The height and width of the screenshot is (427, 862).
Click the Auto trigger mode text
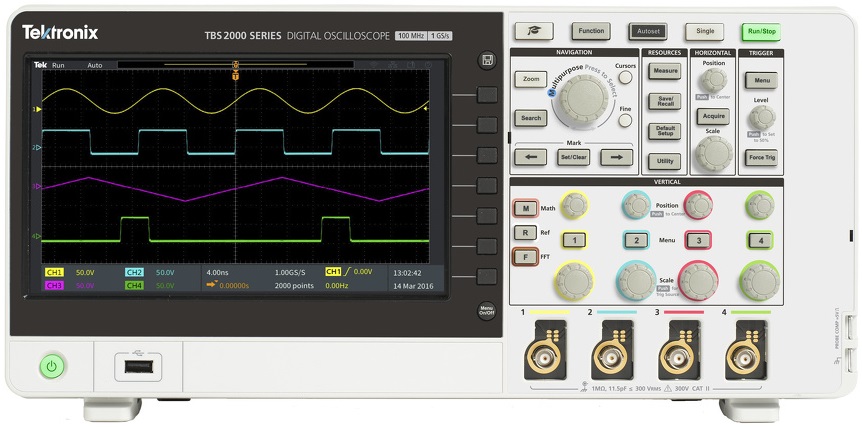coord(95,65)
